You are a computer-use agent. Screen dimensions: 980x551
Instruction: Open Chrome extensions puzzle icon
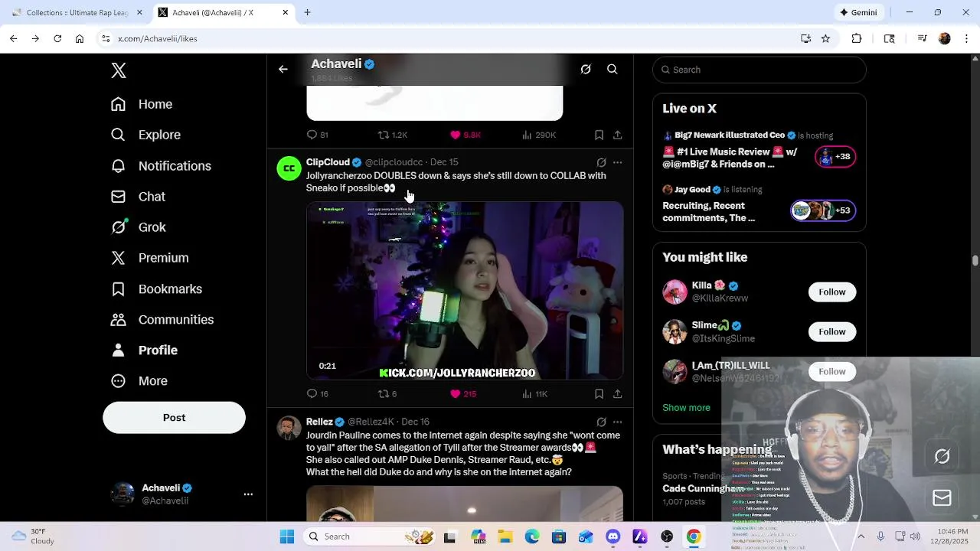[x=857, y=38]
